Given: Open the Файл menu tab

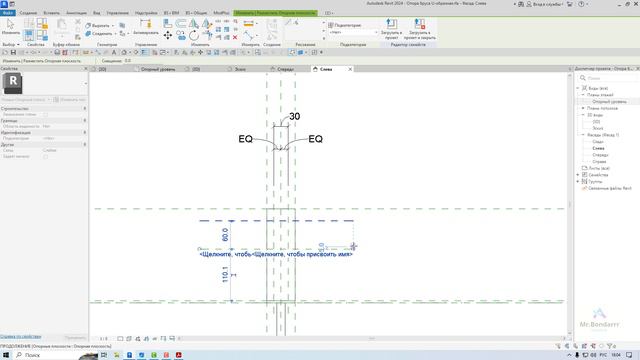Looking at the screenshot, I should pos(8,13).
